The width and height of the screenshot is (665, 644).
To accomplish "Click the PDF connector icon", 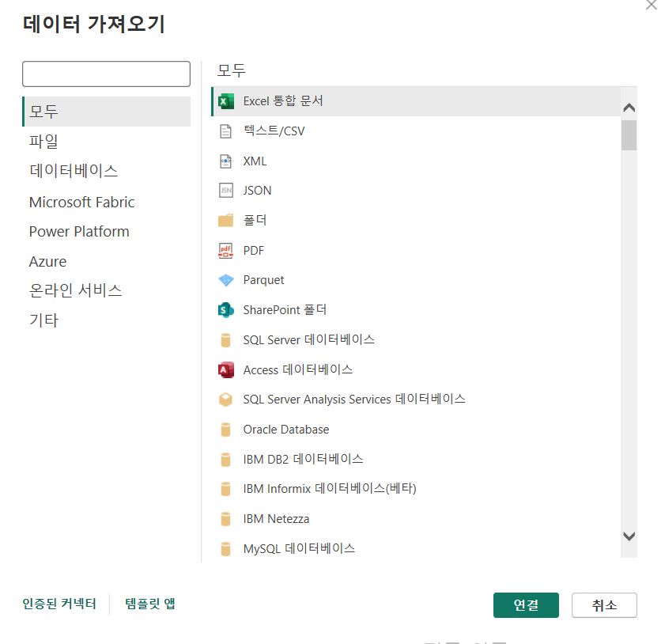I will (225, 251).
